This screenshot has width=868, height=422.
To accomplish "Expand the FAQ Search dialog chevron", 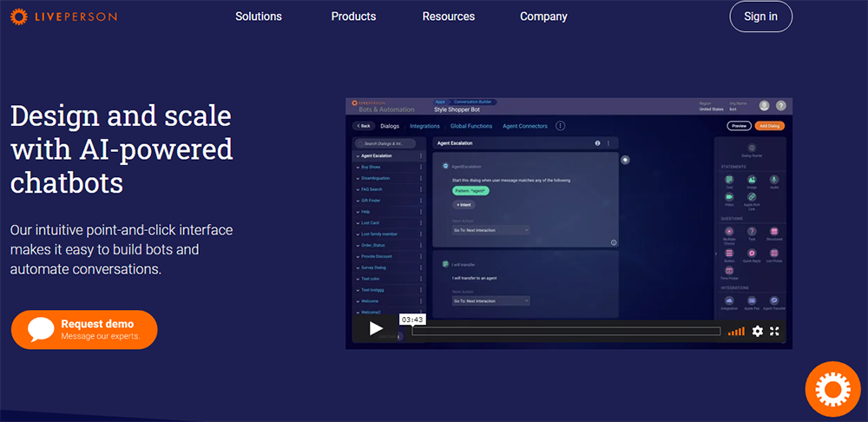I will click(x=357, y=189).
